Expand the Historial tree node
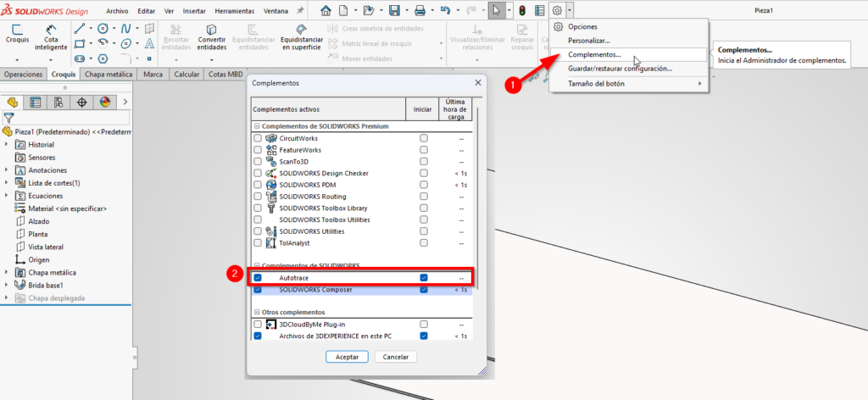Viewport: 868px width, 400px height. tap(7, 144)
